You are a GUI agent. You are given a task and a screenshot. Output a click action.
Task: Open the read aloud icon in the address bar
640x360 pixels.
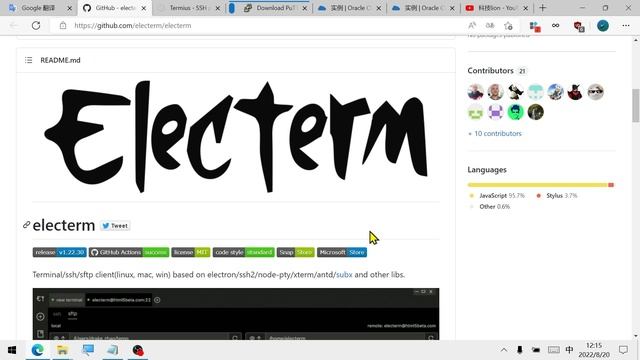tap(472, 25)
